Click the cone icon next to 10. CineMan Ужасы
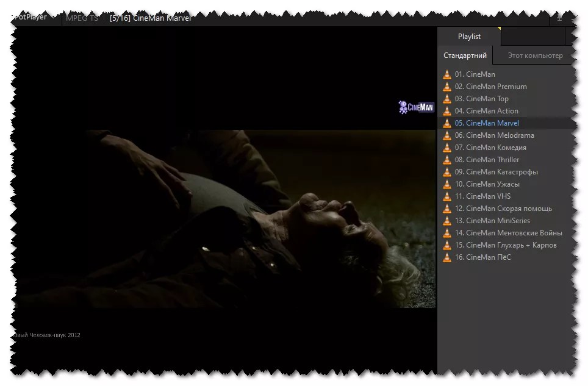This screenshot has width=588, height=386. pyautogui.click(x=446, y=184)
